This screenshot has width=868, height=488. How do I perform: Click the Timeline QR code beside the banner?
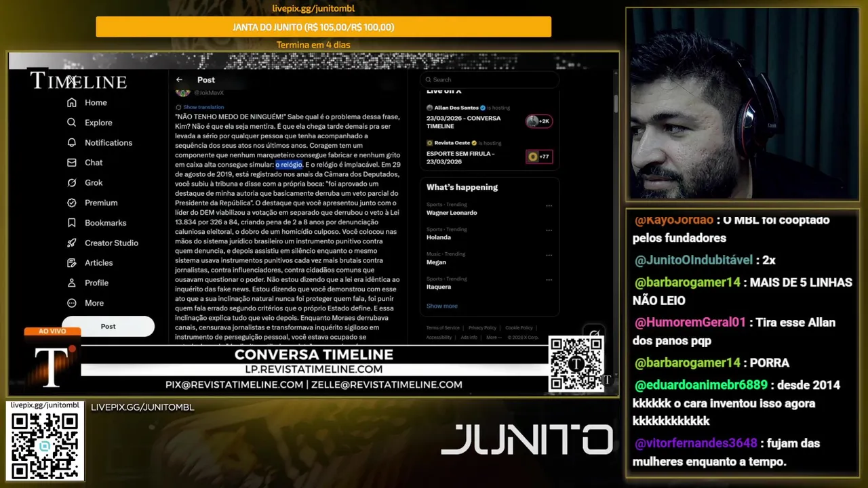point(576,364)
